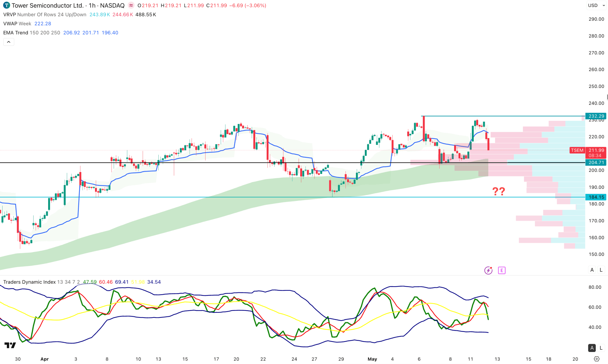608x364 pixels.
Task: Click the 184.15 price line label
Action: click(596, 197)
